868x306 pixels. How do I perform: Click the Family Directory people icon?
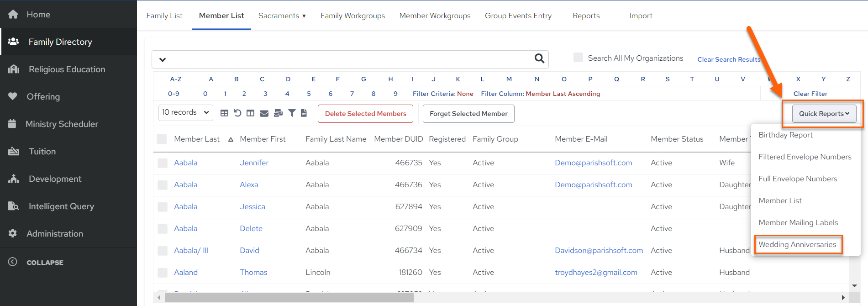(x=13, y=42)
